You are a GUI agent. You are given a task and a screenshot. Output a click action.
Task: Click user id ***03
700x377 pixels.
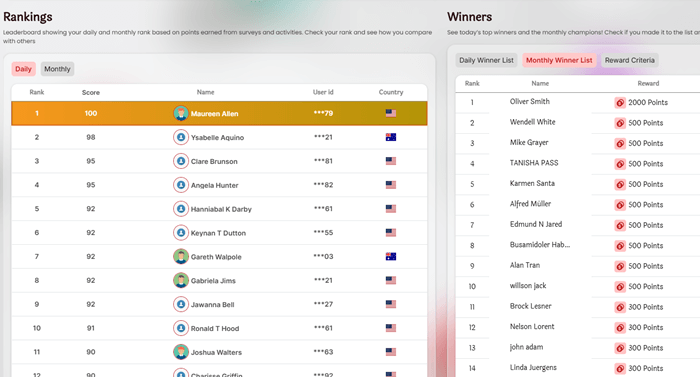coord(323,256)
